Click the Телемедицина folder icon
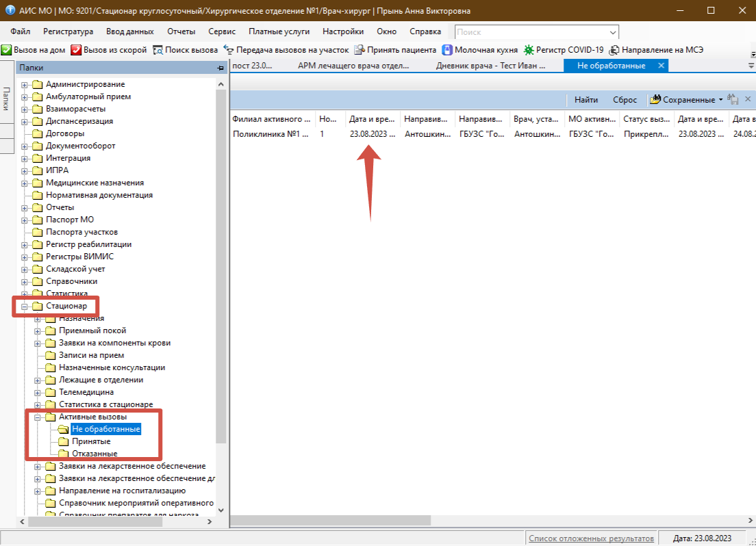The height and width of the screenshot is (546, 756). pos(51,392)
